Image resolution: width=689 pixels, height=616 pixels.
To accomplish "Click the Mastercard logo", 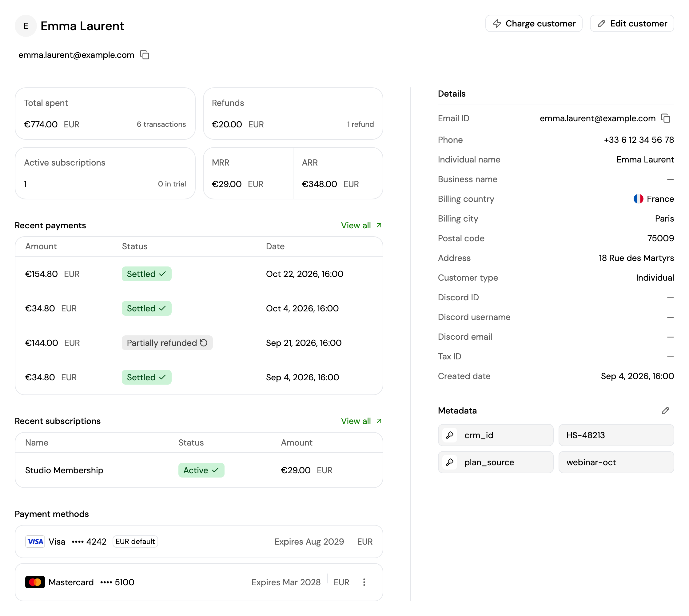I will pyautogui.click(x=35, y=582).
